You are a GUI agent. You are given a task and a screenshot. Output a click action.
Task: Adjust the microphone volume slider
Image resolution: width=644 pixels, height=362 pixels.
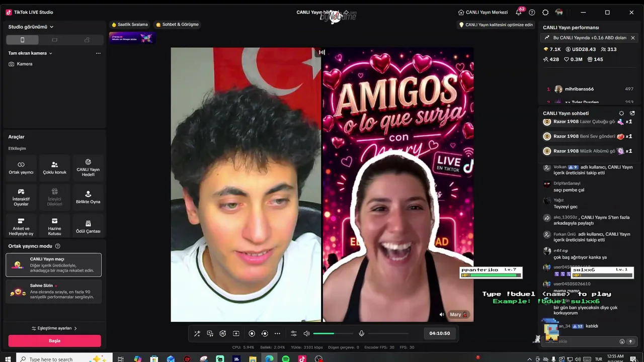pos(388,333)
